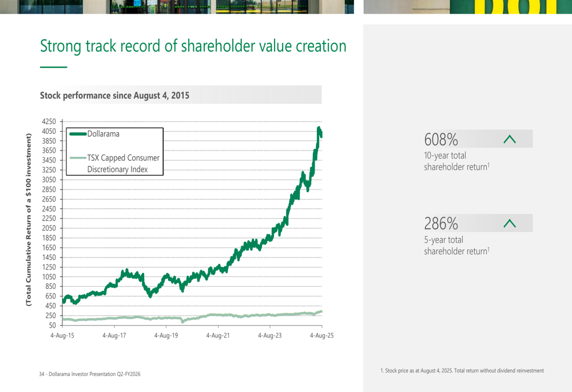Viewport: 572px width, 392px height.
Task: Click the '4-Aug-21' x-axis label
Action: [x=218, y=335]
